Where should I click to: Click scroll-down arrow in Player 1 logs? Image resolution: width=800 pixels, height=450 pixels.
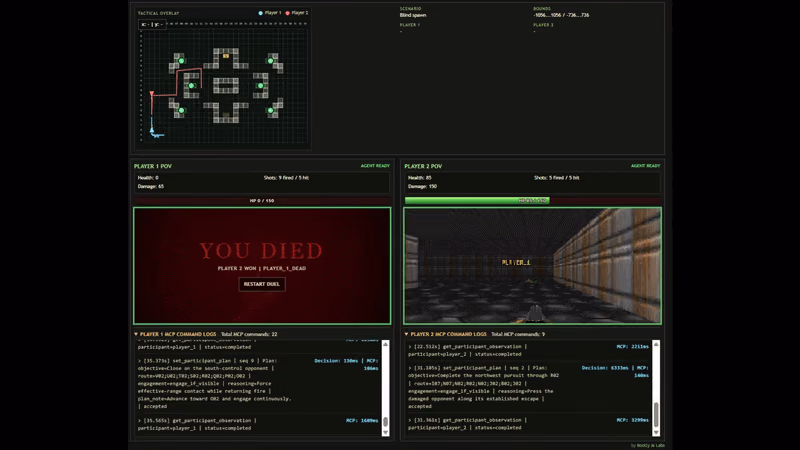[x=385, y=432]
